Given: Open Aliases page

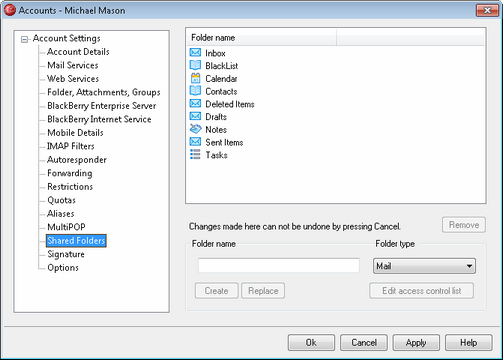Looking at the screenshot, I should (61, 213).
